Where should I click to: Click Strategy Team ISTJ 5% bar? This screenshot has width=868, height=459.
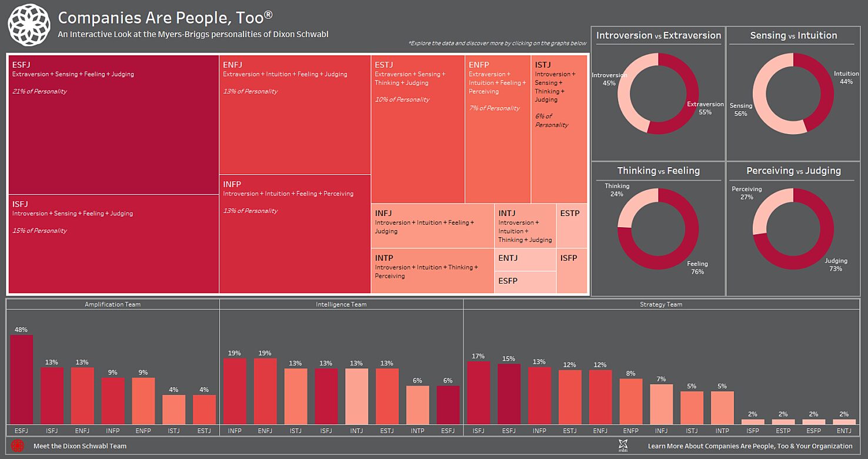(x=692, y=407)
